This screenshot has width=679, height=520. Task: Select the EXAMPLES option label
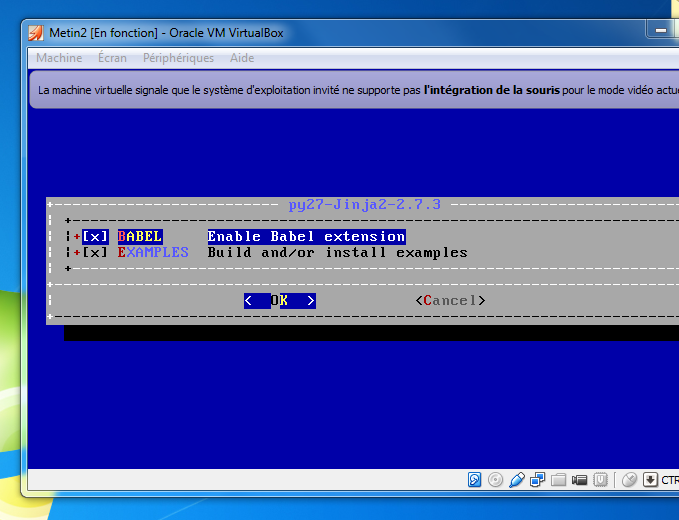153,252
